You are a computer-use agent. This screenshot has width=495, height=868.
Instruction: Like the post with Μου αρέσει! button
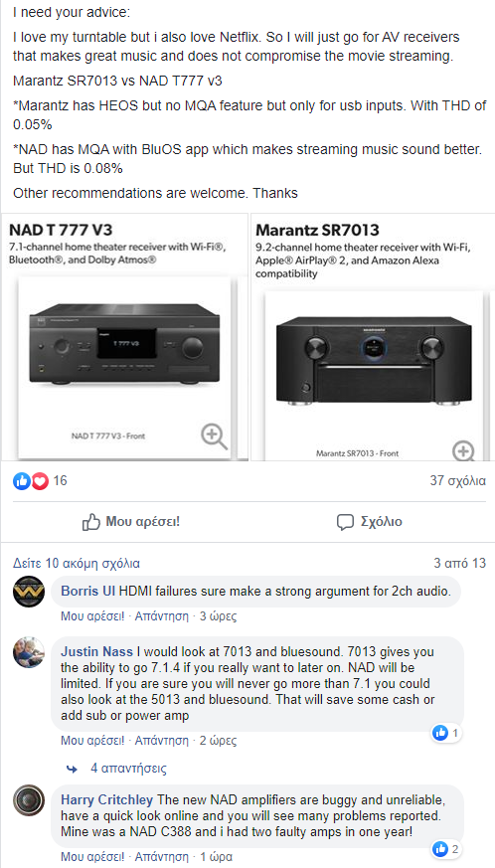coord(130,521)
